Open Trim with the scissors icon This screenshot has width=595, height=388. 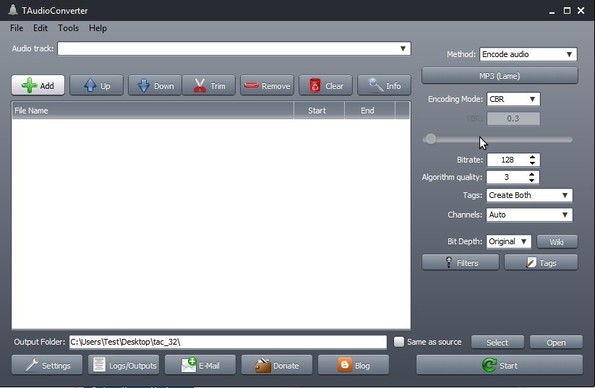(x=209, y=85)
